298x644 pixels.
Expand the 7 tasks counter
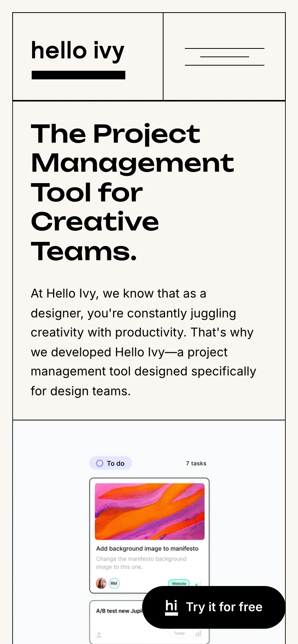196,463
